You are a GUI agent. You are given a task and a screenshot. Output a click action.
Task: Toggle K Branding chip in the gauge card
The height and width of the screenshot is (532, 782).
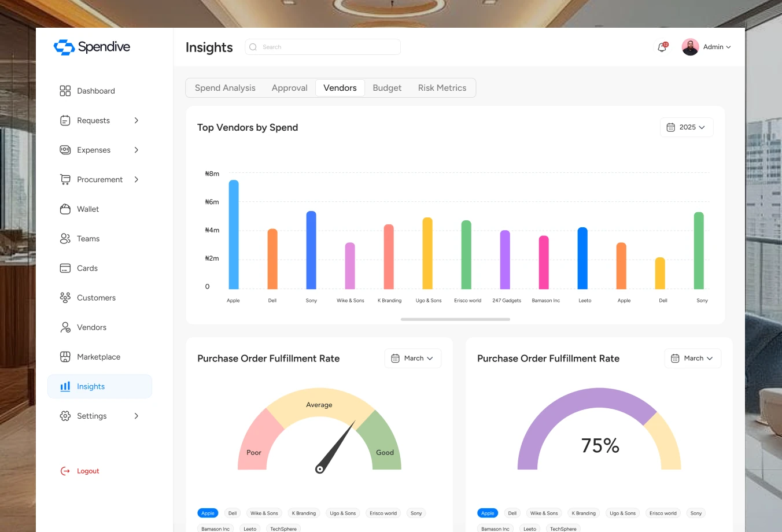pyautogui.click(x=304, y=513)
